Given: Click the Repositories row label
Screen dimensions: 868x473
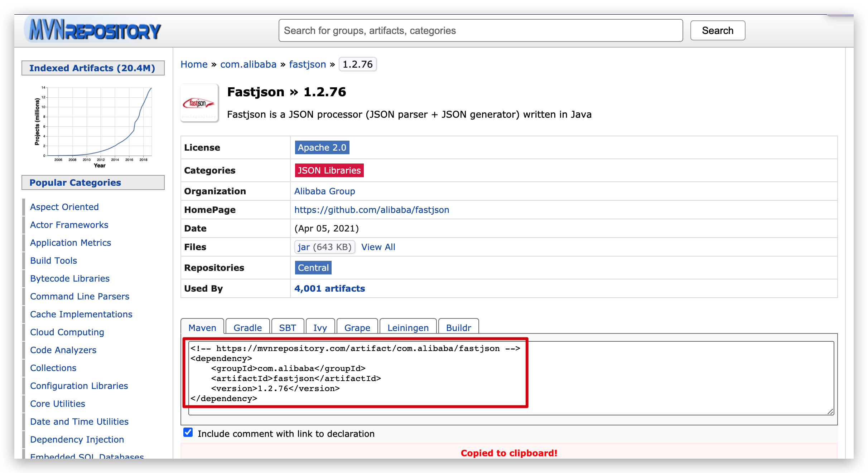Looking at the screenshot, I should (214, 268).
